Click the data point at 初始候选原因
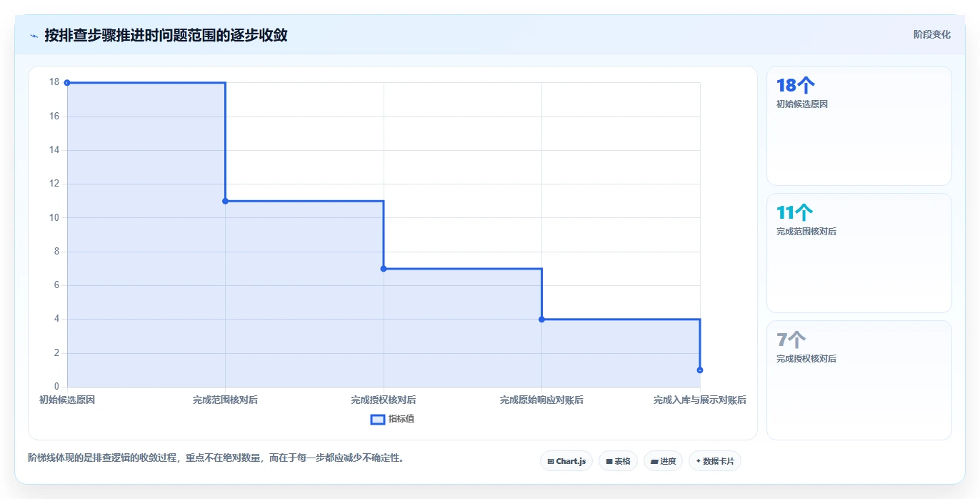This screenshot has width=980, height=499. click(67, 83)
